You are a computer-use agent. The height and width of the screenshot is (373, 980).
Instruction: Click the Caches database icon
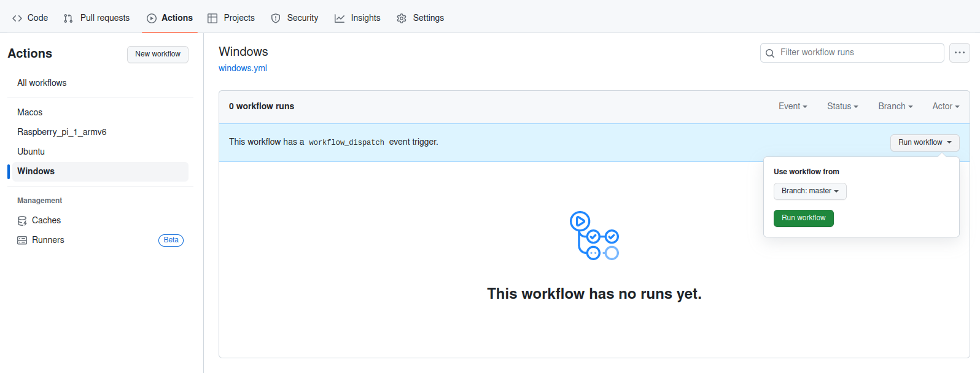(x=22, y=221)
